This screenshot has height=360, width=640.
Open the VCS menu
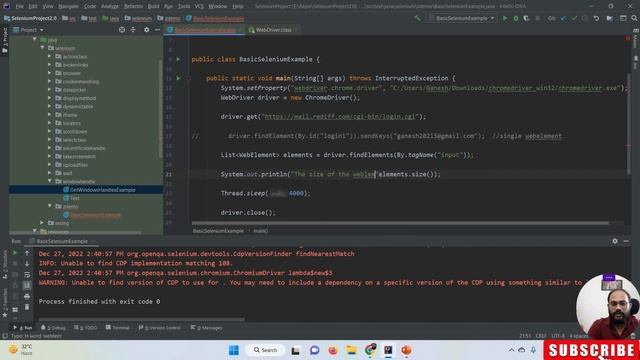pyautogui.click(x=199, y=6)
